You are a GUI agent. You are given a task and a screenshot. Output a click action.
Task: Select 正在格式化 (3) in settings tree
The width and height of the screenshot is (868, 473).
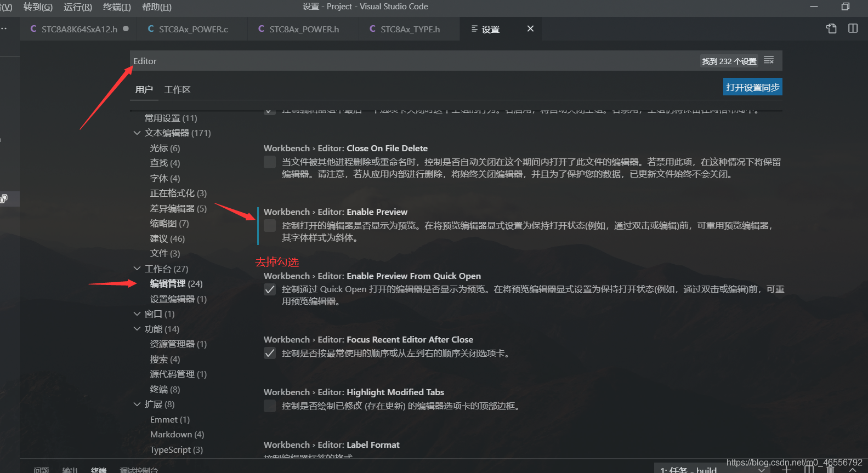coord(179,193)
